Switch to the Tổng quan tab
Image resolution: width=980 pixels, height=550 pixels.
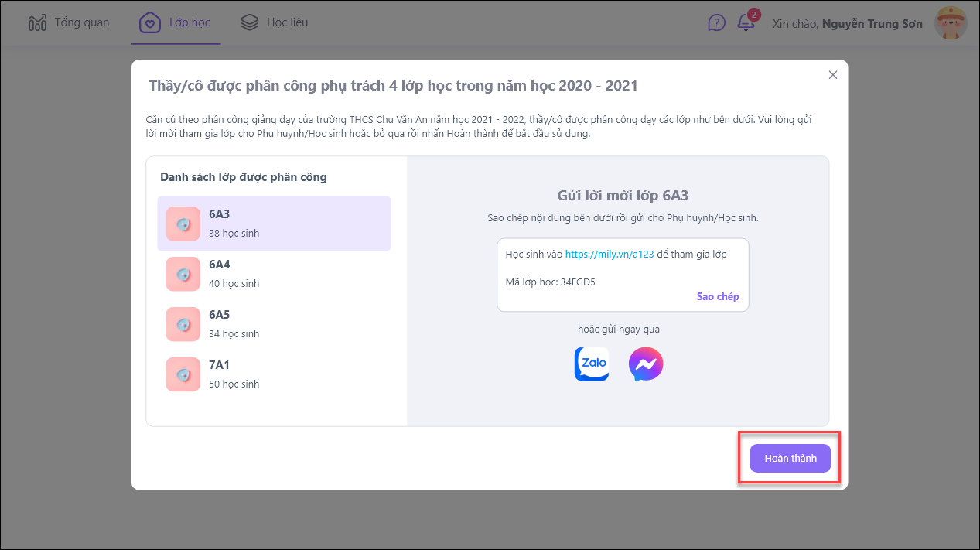(81, 22)
